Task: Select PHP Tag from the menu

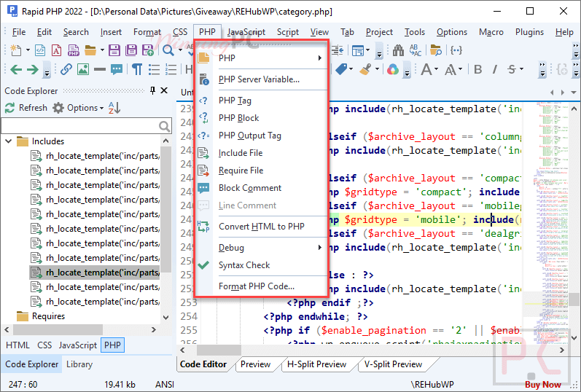Action: (261, 101)
